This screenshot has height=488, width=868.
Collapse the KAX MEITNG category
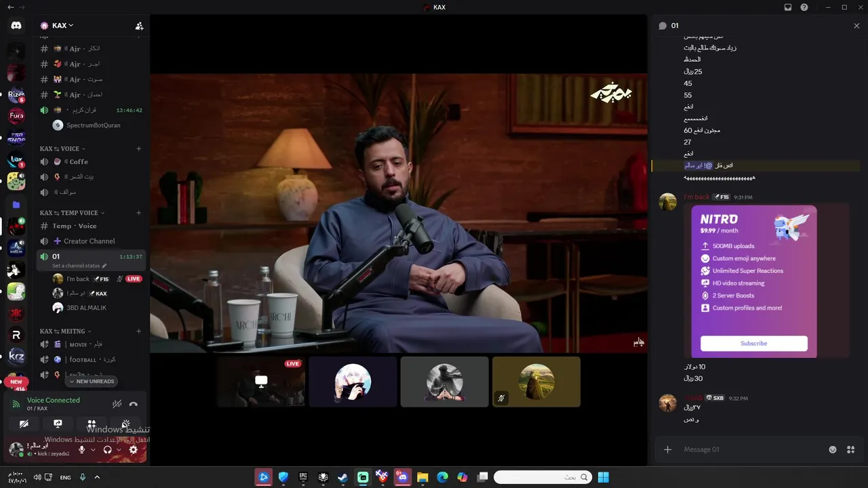[x=65, y=331]
